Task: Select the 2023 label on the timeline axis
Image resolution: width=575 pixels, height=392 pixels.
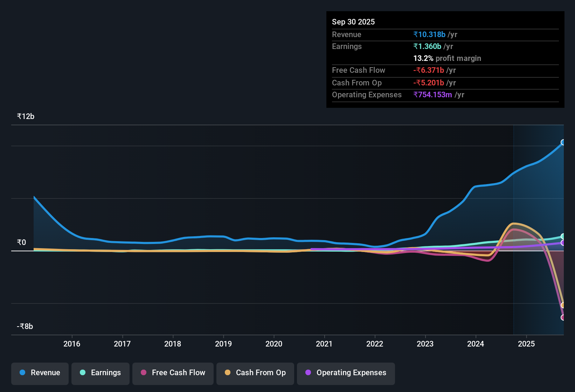Action: tap(425, 344)
